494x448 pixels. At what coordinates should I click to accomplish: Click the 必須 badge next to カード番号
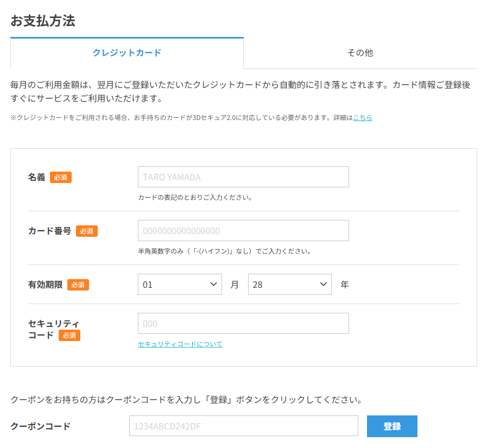[x=87, y=231]
